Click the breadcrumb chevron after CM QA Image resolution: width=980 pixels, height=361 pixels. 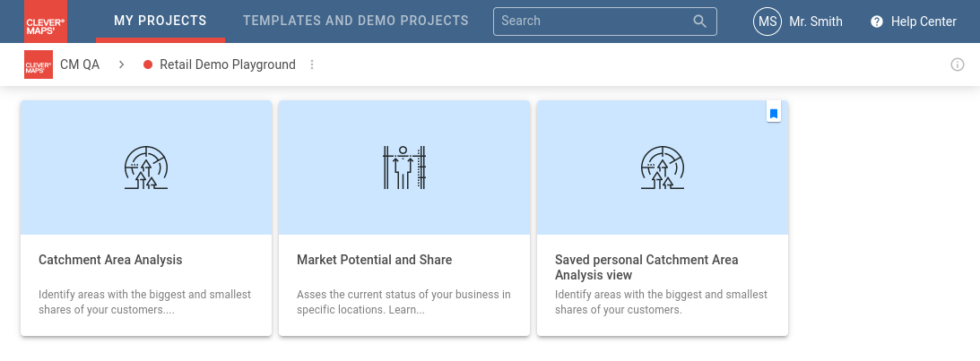[x=121, y=64]
